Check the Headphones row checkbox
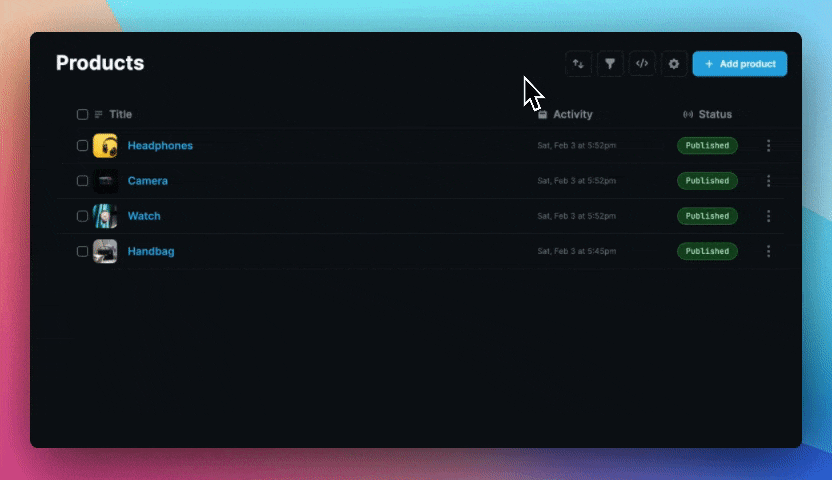The image size is (832, 480). pos(82,145)
